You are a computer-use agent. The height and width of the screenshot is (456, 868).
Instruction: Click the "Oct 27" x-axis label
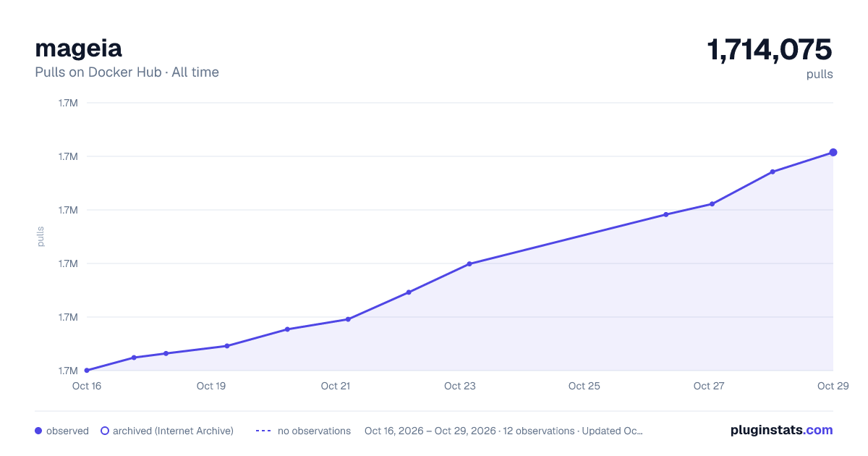click(x=709, y=386)
